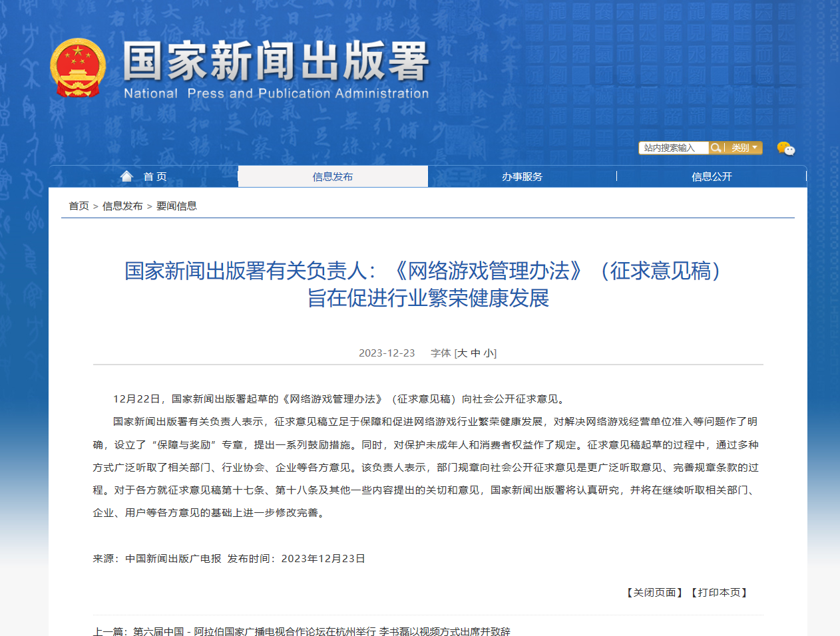This screenshot has width=840, height=636.
Task: Open the 信息发布 navigation tab
Action: (x=333, y=176)
